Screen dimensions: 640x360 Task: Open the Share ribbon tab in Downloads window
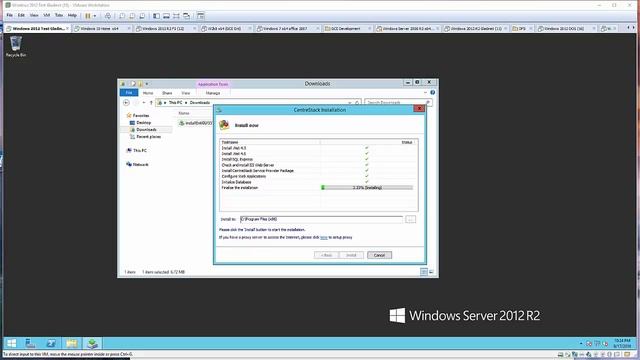[167, 93]
